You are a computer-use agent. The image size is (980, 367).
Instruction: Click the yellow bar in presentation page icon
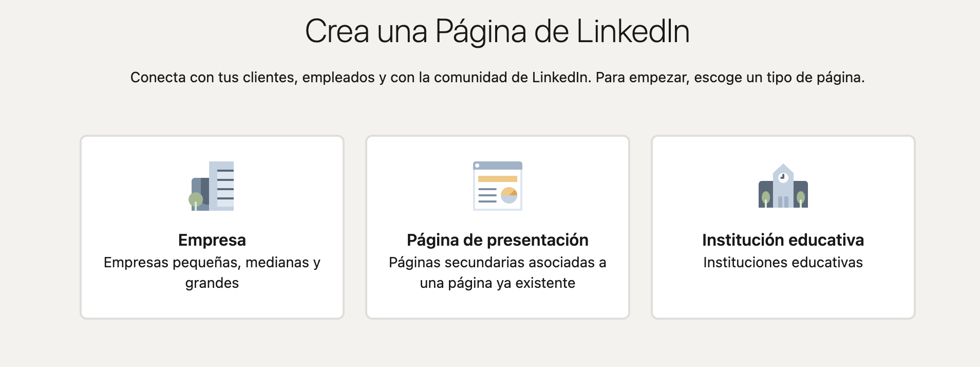498,179
